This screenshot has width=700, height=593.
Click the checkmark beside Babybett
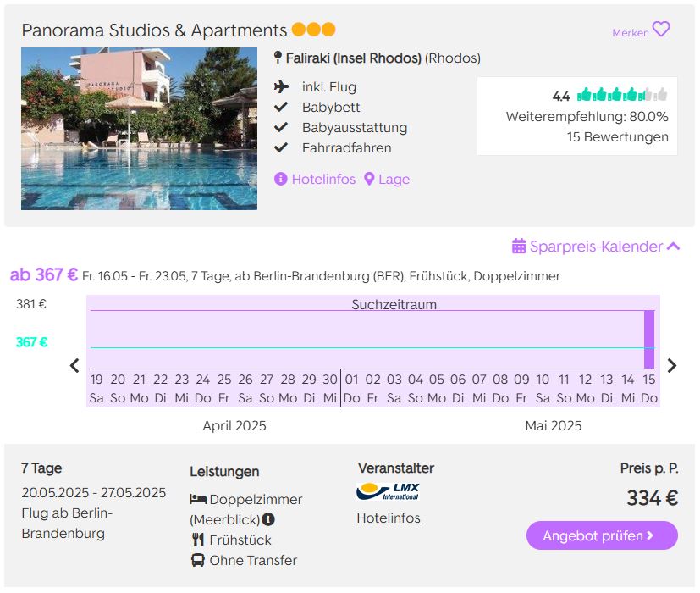(281, 107)
